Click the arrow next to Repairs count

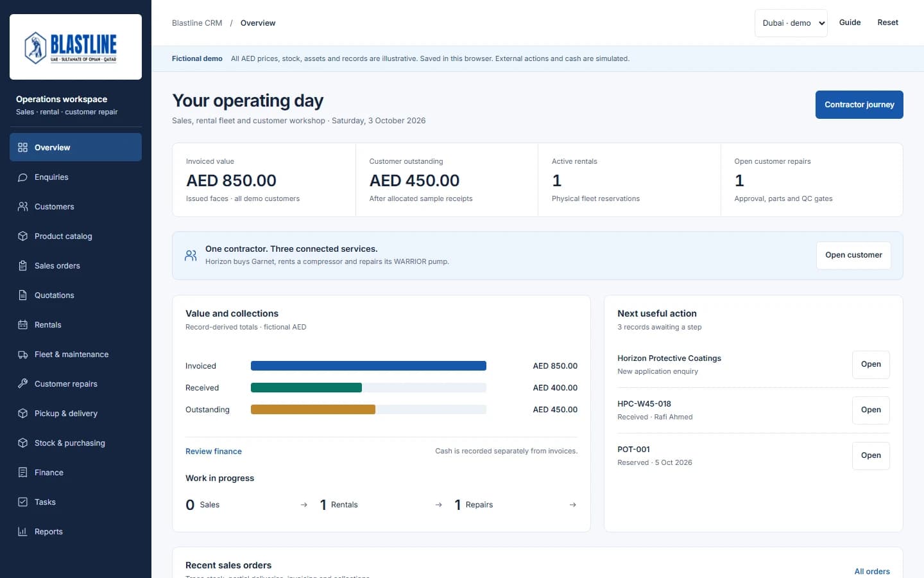click(573, 505)
